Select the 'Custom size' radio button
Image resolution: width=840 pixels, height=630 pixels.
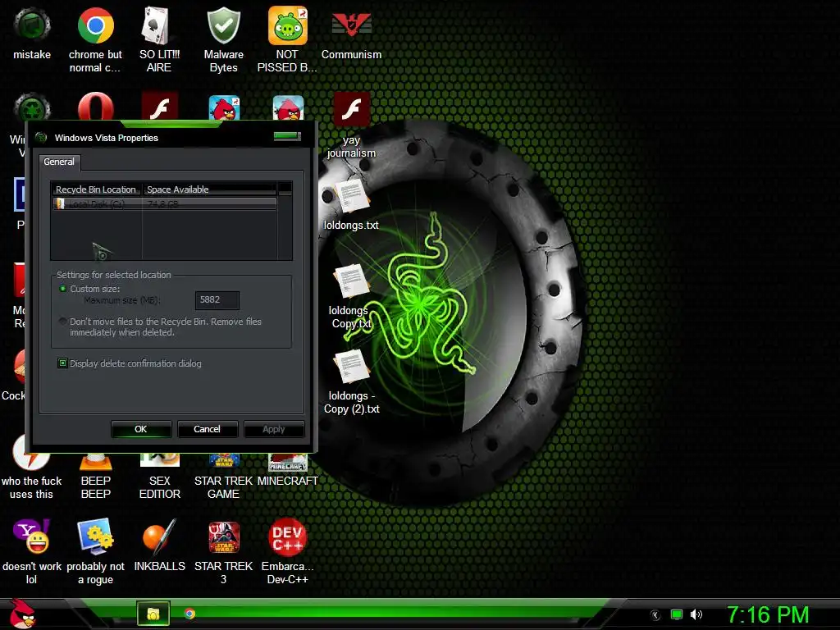tap(62, 289)
